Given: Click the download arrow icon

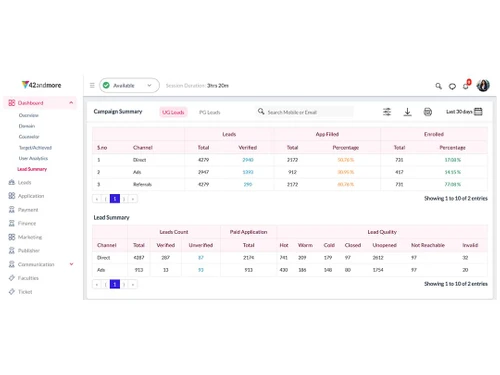Looking at the screenshot, I should [407, 112].
